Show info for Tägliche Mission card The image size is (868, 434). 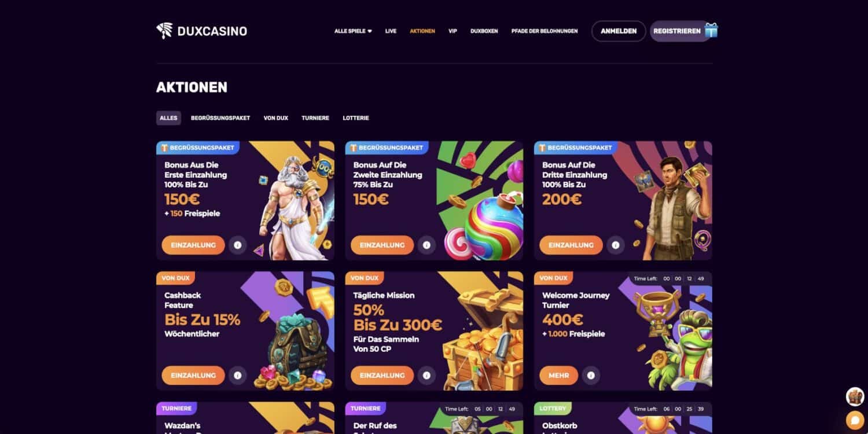point(426,376)
